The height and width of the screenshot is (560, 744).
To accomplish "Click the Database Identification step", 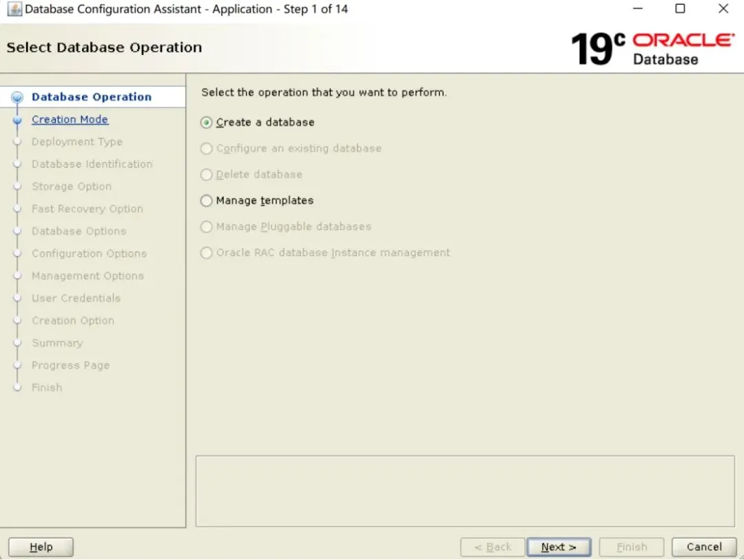I will [92, 164].
